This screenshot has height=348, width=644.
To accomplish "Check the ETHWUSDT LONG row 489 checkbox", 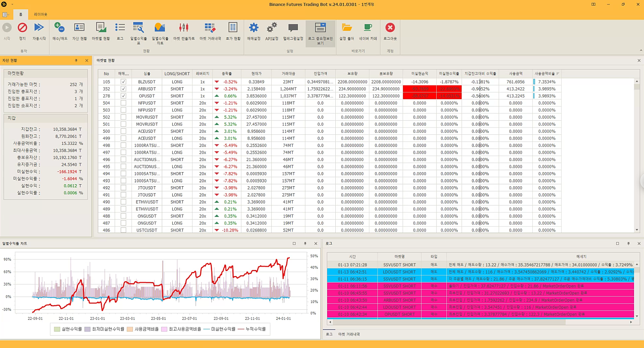I will [123, 209].
